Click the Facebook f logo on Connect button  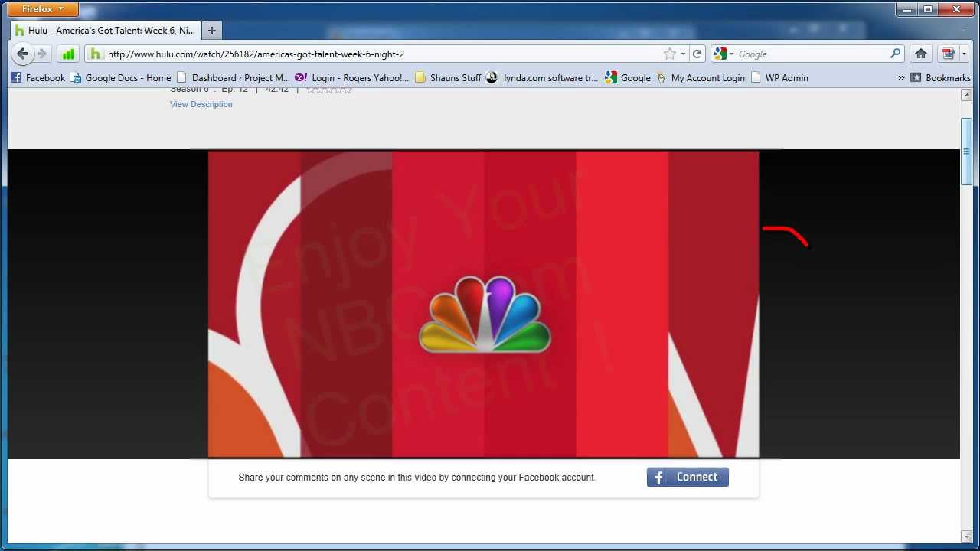658,478
